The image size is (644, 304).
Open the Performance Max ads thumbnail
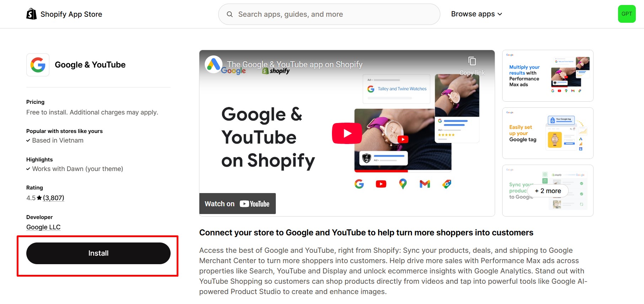tap(548, 76)
